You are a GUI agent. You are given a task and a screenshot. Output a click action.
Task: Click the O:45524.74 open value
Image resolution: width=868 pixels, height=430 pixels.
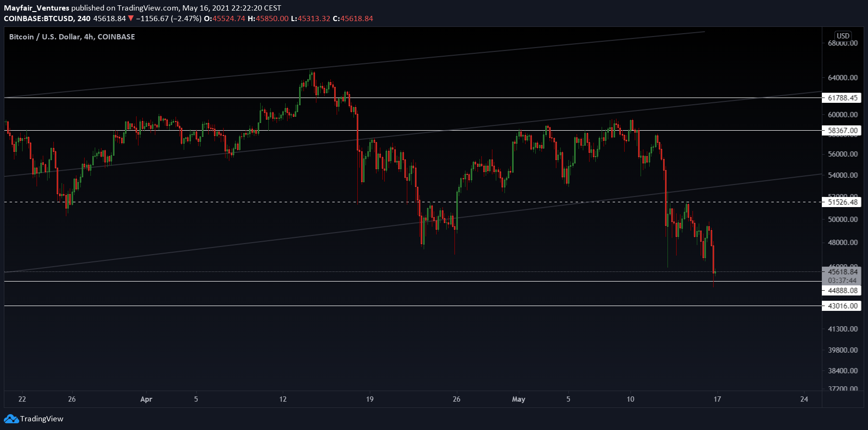coord(224,19)
